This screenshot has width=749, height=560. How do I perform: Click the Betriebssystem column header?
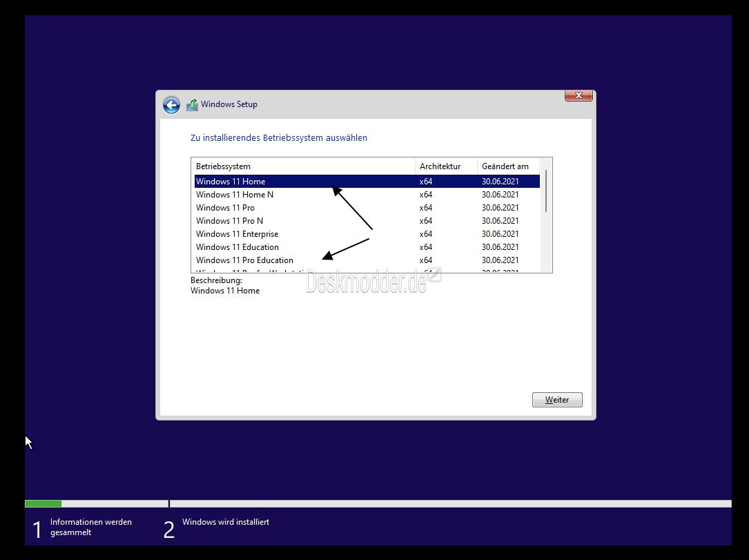[x=303, y=166]
